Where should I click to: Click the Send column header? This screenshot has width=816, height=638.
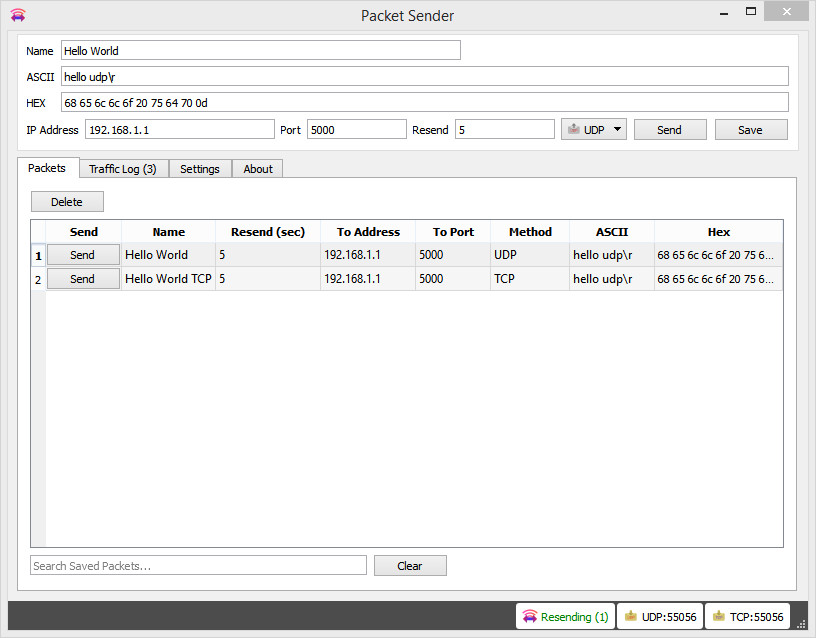tap(84, 232)
